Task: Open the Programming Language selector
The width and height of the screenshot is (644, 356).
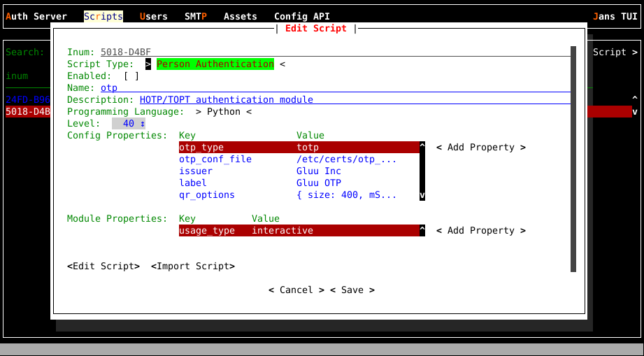Action: [223, 111]
